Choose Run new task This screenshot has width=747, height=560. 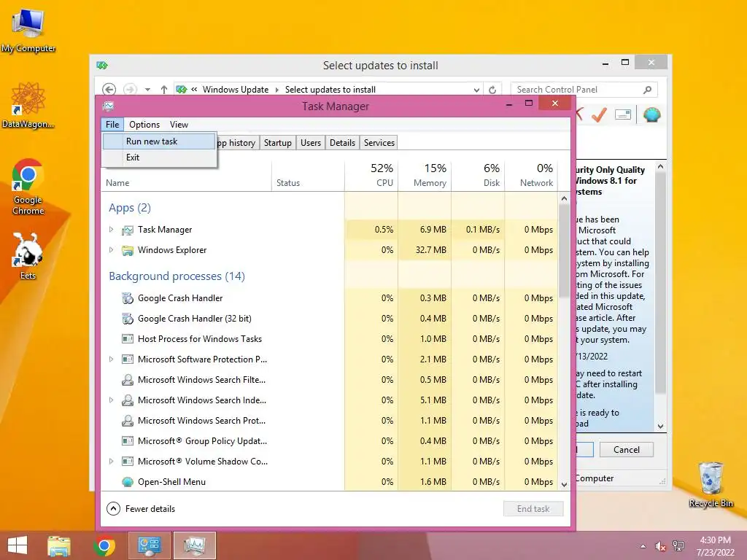pos(159,141)
